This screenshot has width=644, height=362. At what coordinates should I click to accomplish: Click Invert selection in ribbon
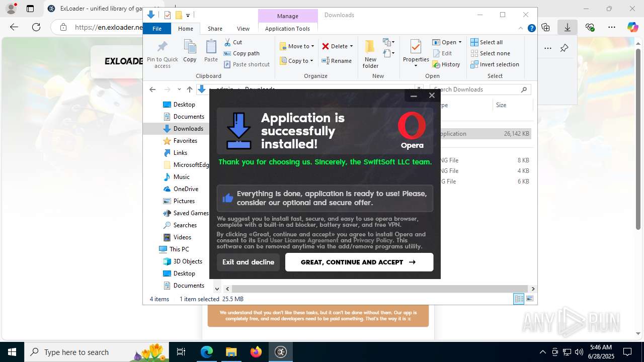point(495,64)
